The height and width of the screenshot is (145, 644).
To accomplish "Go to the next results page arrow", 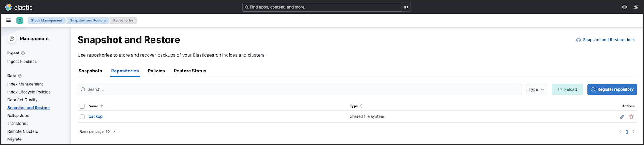I will pos(634,132).
